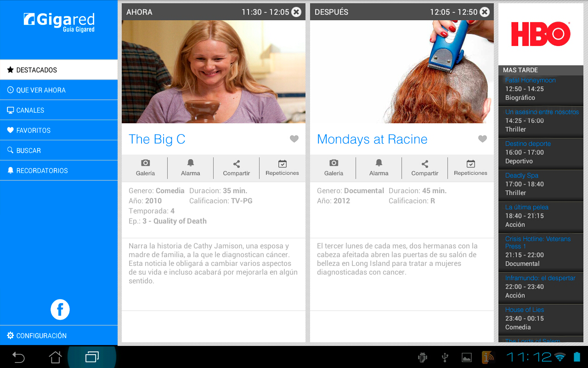Set Alarma for Mondays at Racine
588x368 pixels.
[x=379, y=168]
